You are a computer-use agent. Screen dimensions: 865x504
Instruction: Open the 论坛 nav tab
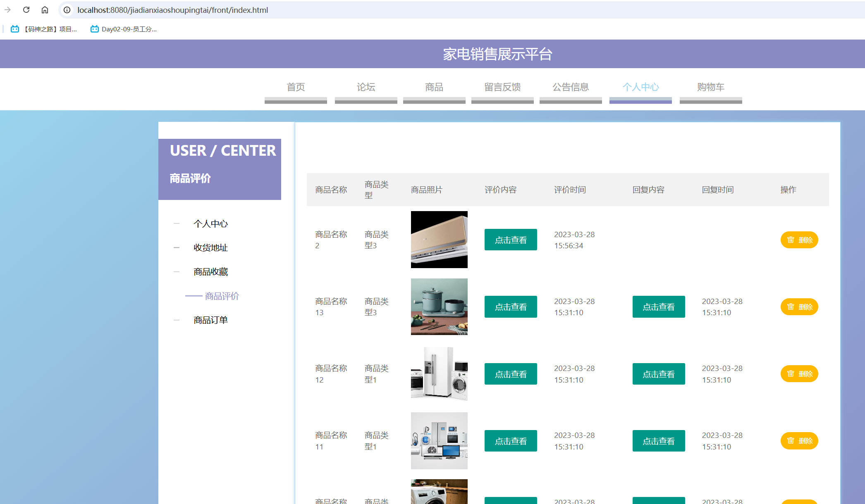[366, 87]
